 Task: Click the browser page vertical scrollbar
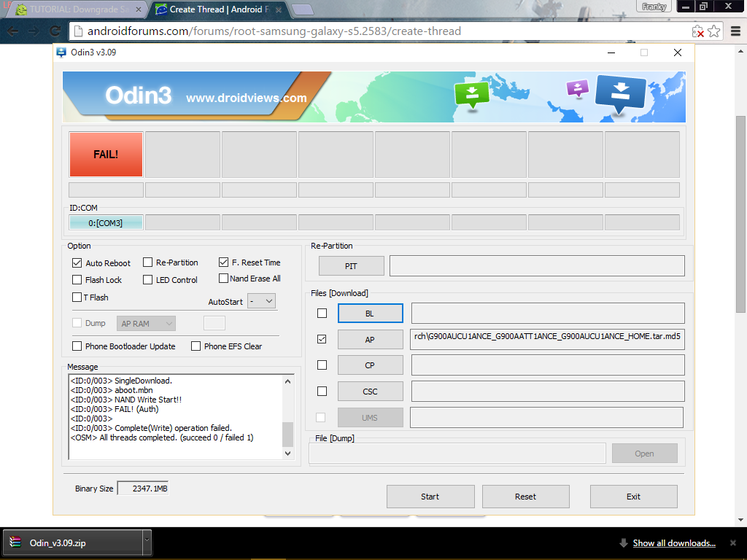[x=740, y=214]
